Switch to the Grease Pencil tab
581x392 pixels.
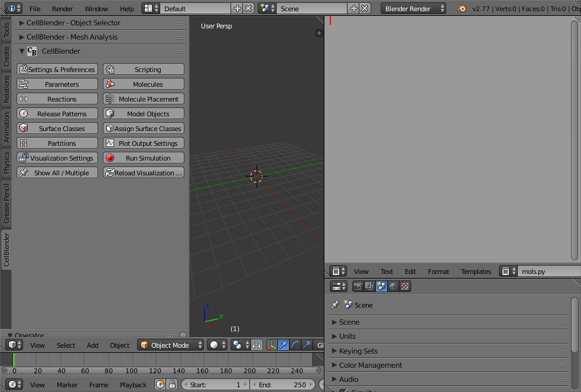pyautogui.click(x=7, y=204)
